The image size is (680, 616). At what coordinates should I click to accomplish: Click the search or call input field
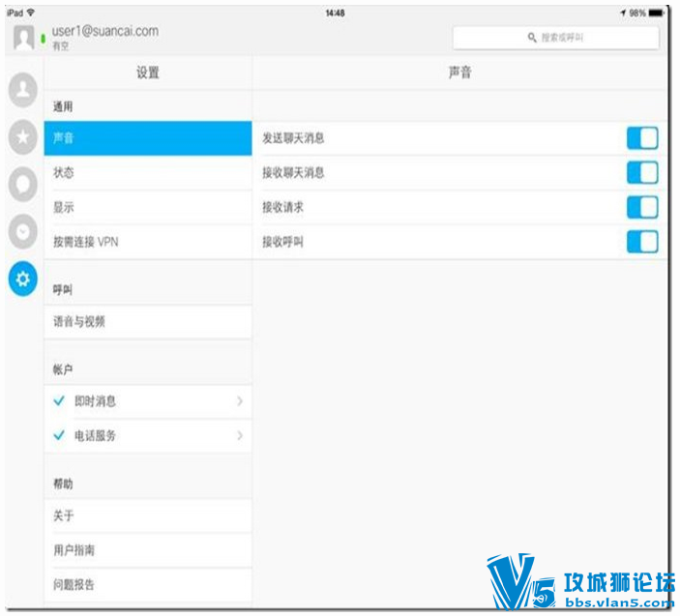click(x=556, y=38)
